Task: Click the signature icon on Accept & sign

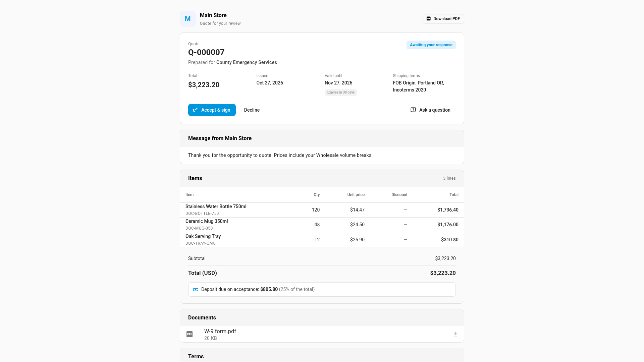Action: [x=195, y=110]
